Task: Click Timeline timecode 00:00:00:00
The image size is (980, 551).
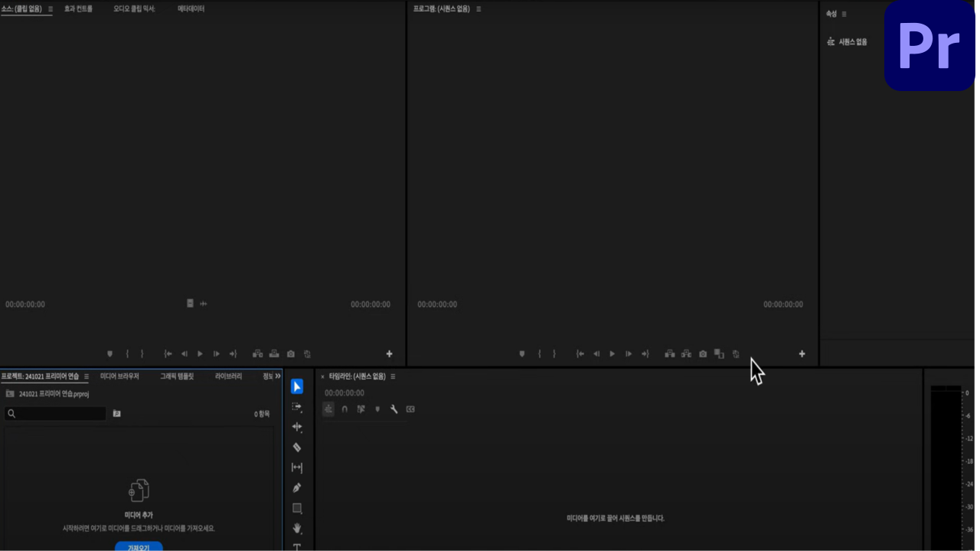Action: point(345,393)
